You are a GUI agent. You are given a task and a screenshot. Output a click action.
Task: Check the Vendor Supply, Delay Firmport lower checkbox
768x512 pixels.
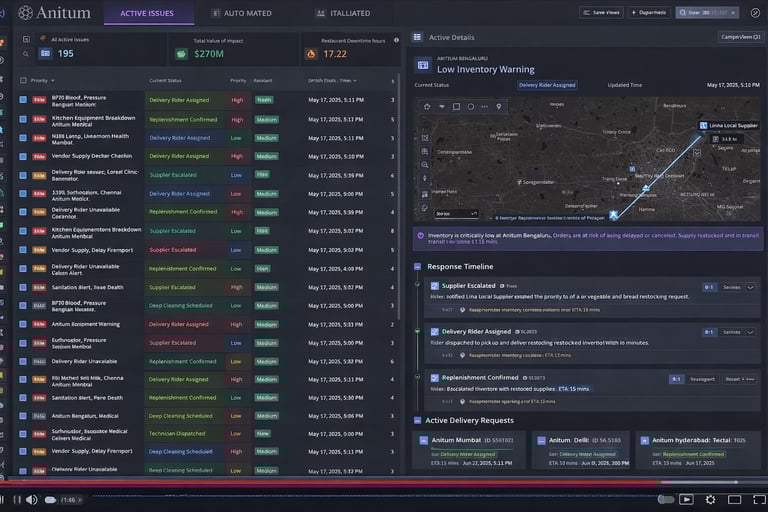(23, 451)
